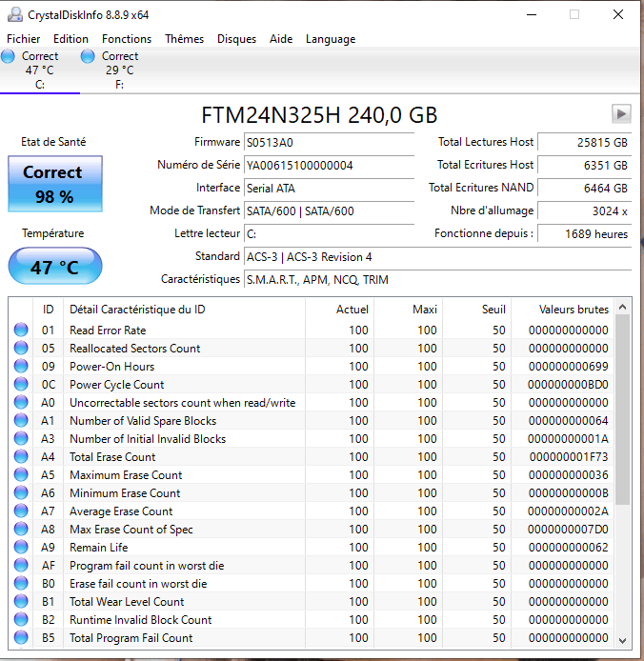Open the Fichier menu

pos(23,39)
